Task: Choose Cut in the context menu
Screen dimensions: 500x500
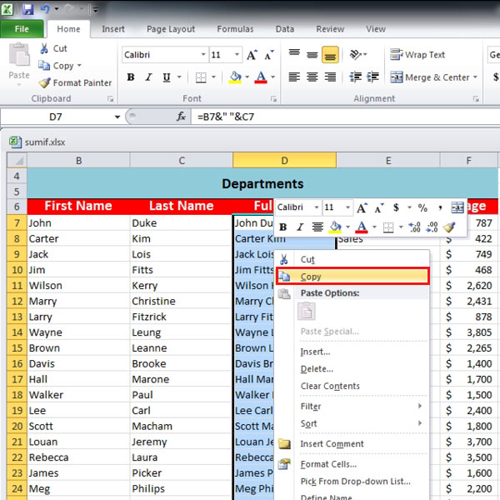Action: (x=353, y=259)
